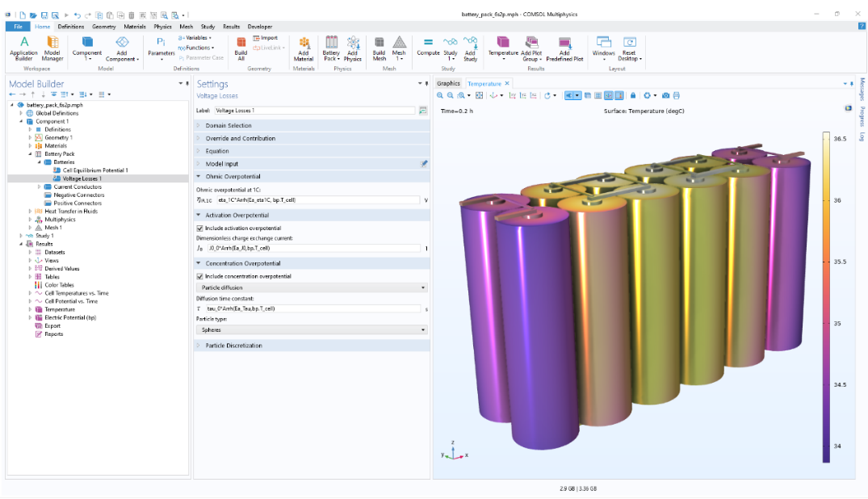
Task: Open the Results ribbon tab
Action: click(232, 27)
